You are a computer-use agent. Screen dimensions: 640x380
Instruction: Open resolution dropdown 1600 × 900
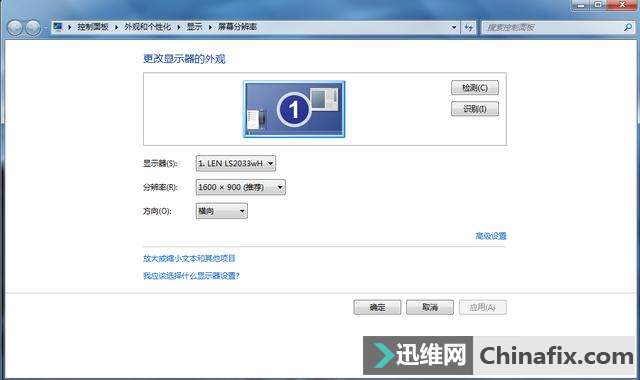tap(240, 187)
